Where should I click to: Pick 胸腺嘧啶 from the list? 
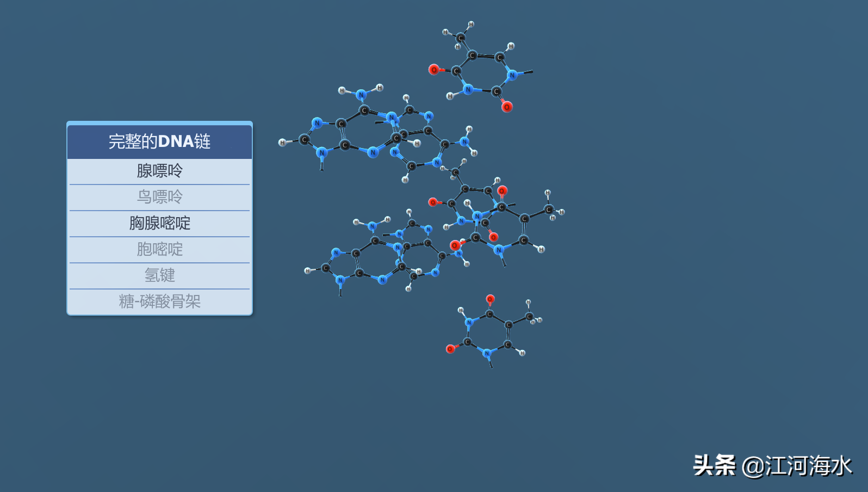(x=159, y=223)
